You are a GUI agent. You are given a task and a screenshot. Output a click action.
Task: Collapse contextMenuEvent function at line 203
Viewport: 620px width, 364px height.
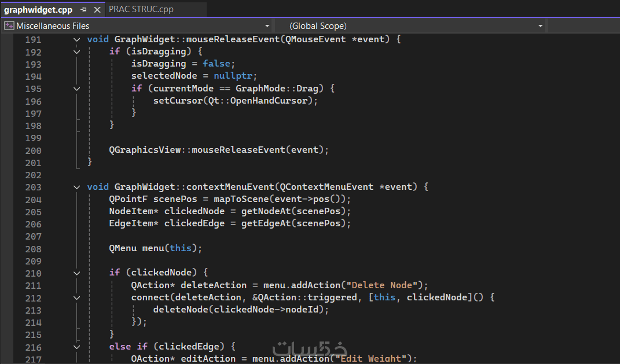(77, 187)
